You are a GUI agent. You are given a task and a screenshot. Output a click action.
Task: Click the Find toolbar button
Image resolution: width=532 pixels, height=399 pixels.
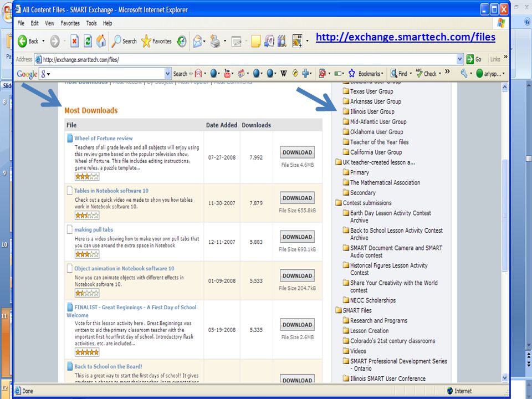(400, 73)
